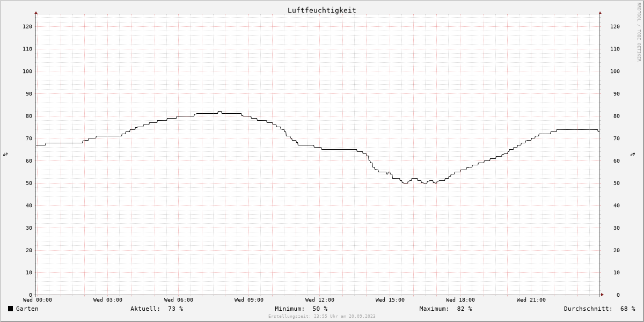The height and width of the screenshot is (322, 644).
Task: Click the Luftfeuchtigkeit chart title
Action: coord(321,10)
